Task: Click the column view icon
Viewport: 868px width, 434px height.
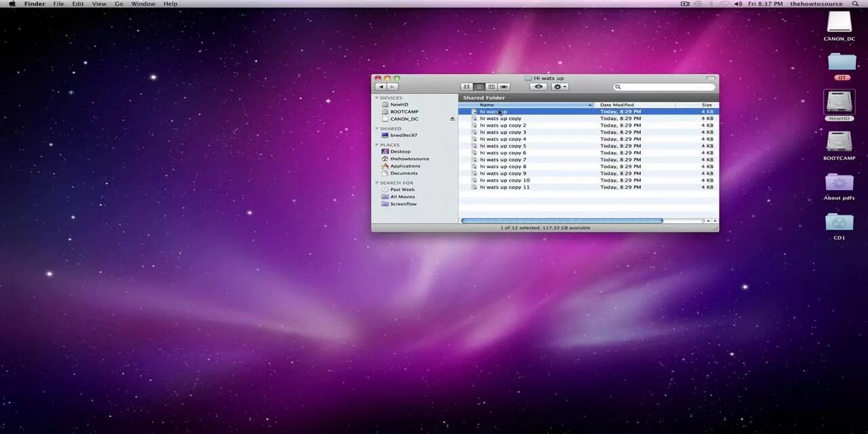Action: click(492, 86)
